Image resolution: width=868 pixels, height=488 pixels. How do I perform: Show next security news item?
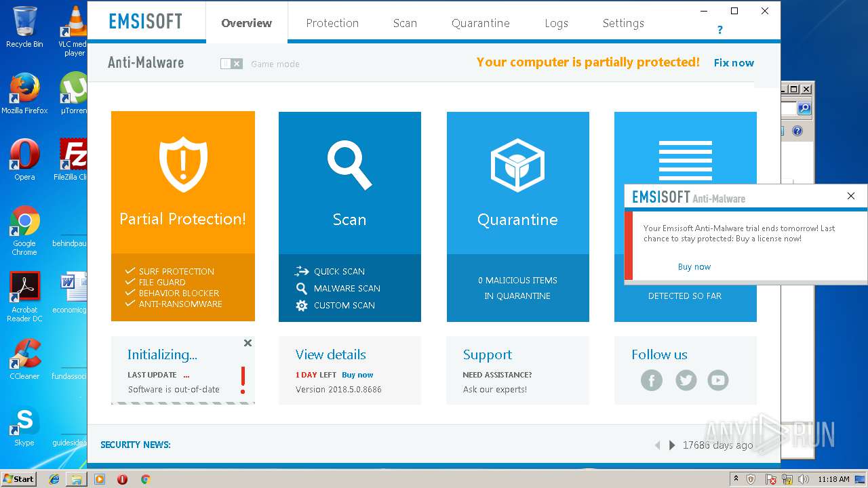tap(672, 445)
